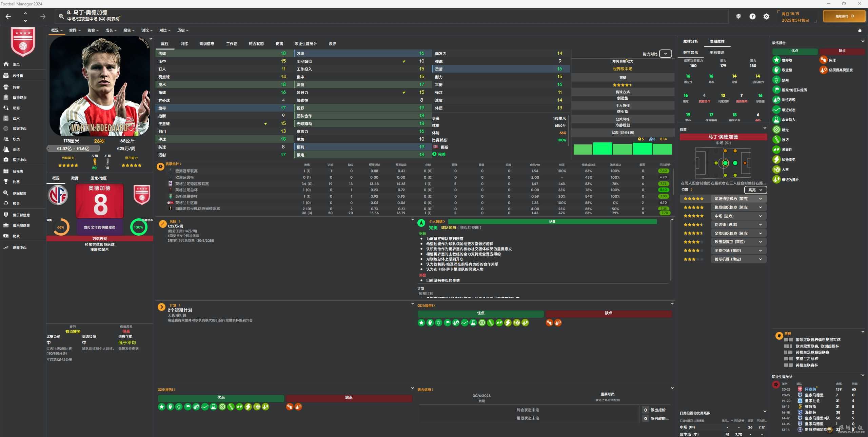Click the €1.47亿 - €1.6亿 value button

[73, 148]
